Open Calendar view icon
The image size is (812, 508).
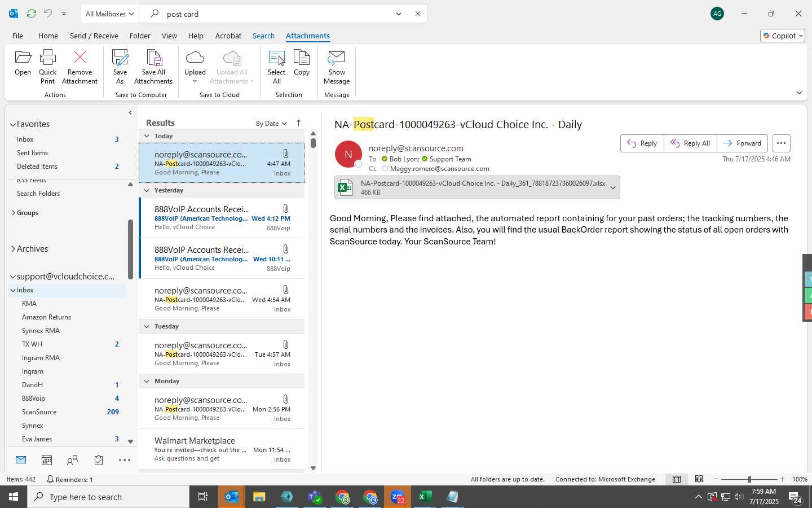coord(47,460)
